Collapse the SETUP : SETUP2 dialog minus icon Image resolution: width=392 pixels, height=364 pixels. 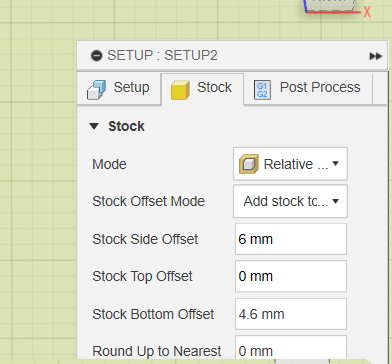click(x=97, y=56)
